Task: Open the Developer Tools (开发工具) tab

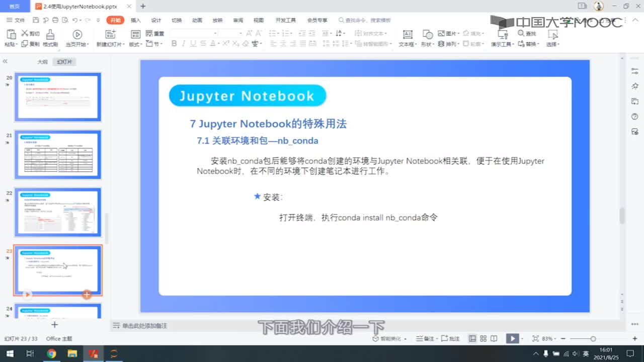Action: 286,20
